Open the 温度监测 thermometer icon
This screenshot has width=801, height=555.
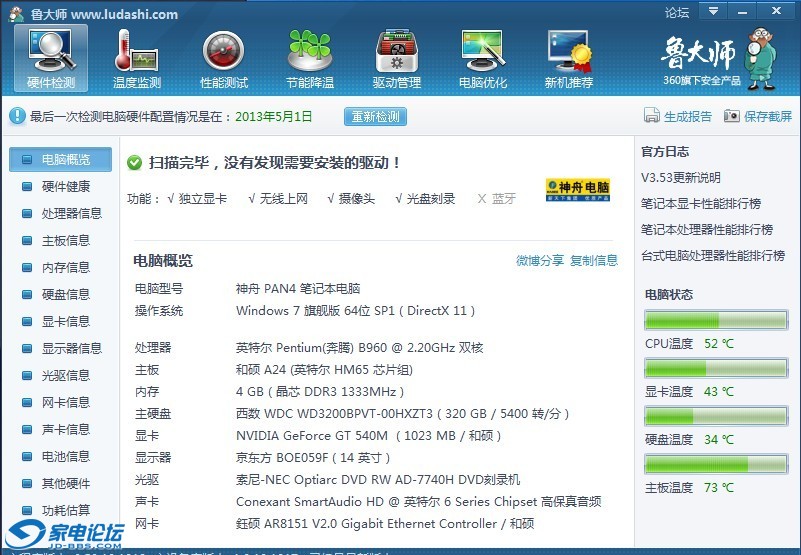[137, 58]
